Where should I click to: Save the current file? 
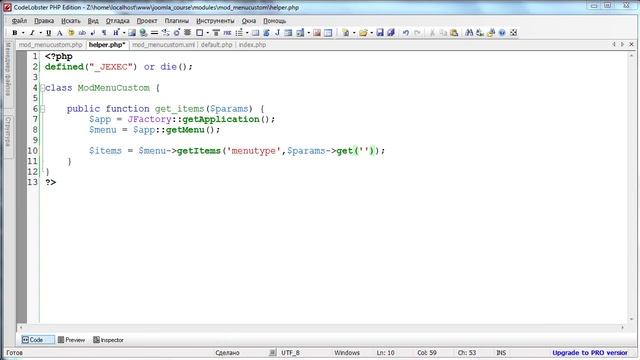[380, 33]
